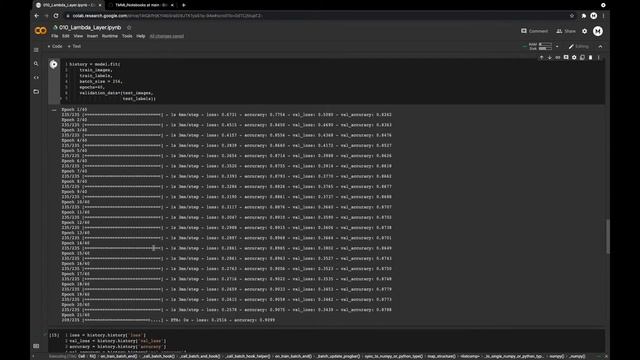Open the find and replace search icon
640x360 pixels.
point(36,64)
